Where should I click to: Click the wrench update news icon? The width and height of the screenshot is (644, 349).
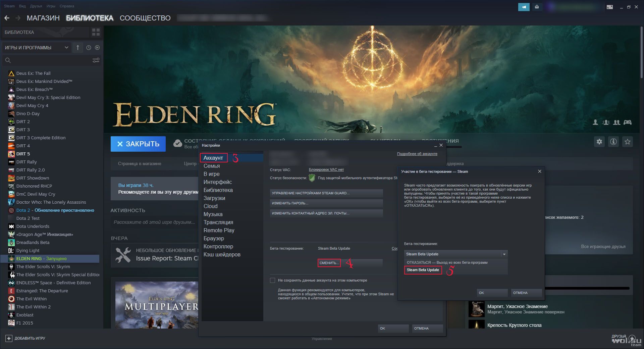[x=123, y=255]
